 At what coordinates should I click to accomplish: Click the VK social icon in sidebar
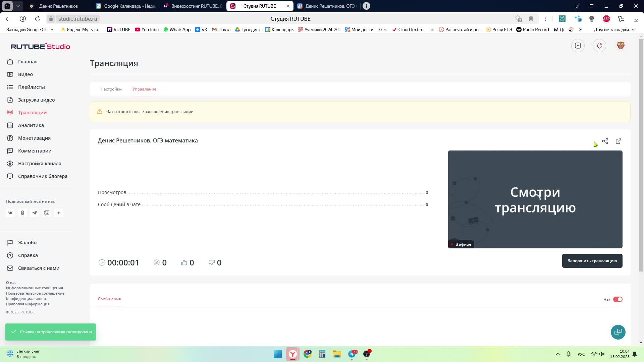10,213
